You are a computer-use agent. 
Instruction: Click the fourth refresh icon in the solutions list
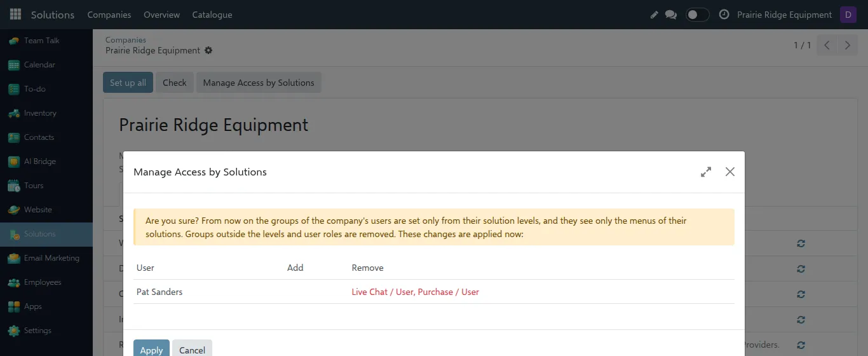coord(801,320)
